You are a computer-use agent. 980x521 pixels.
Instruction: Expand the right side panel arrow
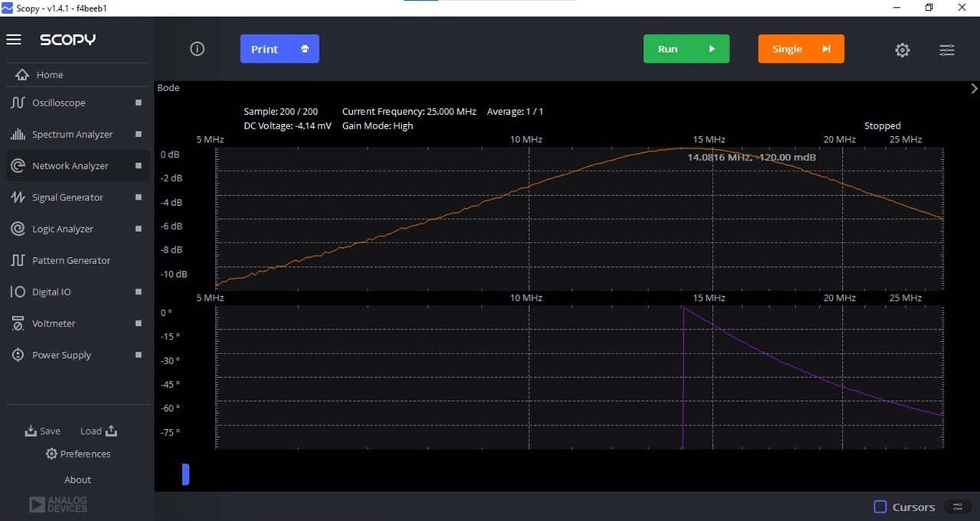point(974,88)
